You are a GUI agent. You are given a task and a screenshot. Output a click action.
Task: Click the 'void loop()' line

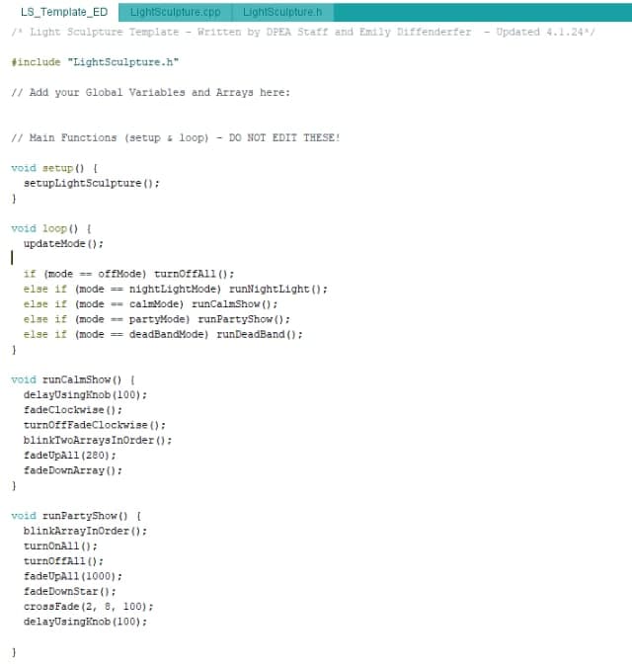coord(51,228)
